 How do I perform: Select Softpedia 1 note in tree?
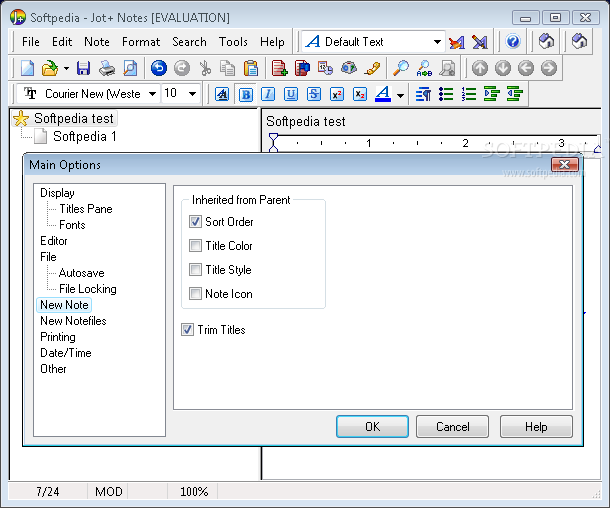click(x=84, y=137)
